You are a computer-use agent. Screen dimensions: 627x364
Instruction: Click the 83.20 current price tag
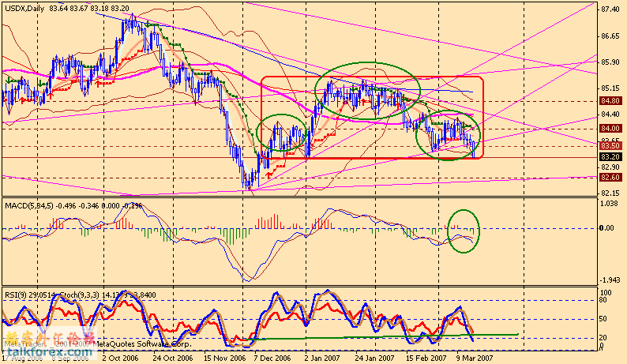pos(610,157)
